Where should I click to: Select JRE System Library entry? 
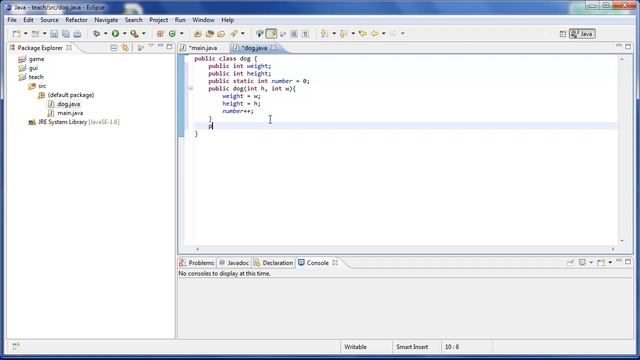point(79,122)
